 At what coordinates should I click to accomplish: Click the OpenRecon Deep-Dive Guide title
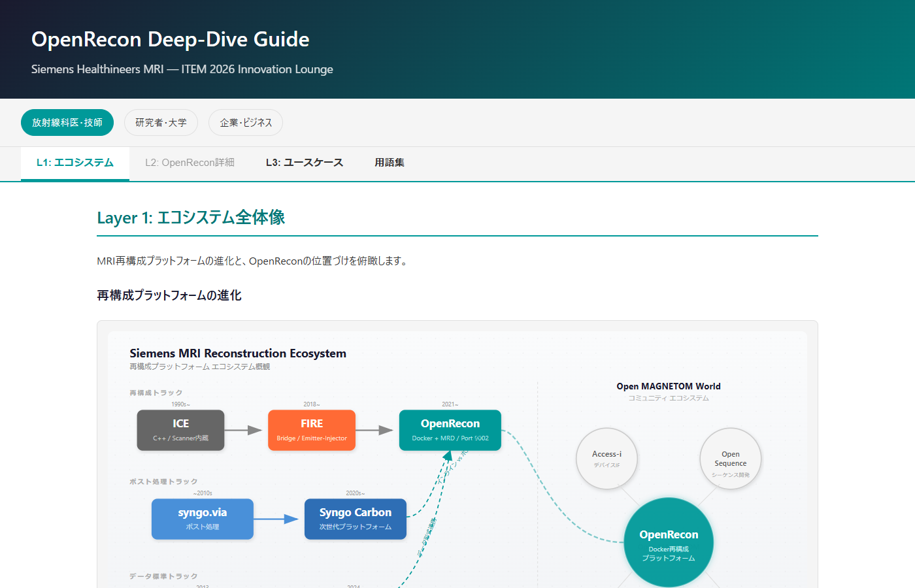point(171,39)
